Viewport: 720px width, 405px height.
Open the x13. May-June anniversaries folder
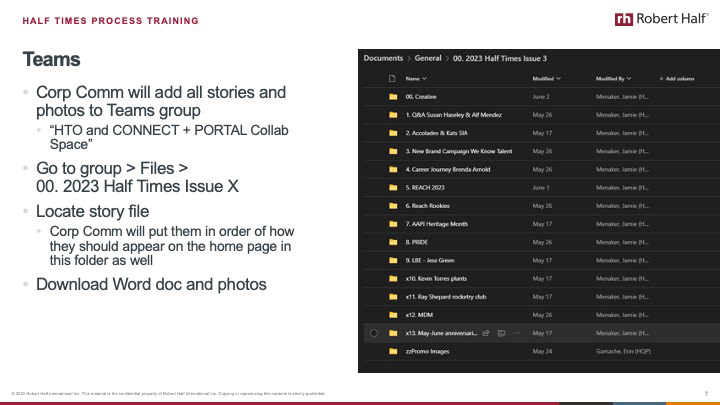coord(441,333)
